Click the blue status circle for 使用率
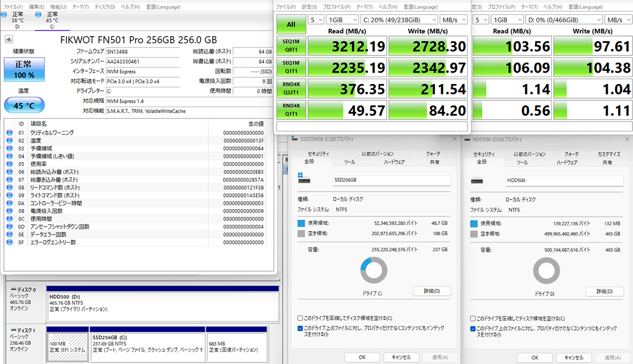The height and width of the screenshot is (364, 633). point(9,164)
